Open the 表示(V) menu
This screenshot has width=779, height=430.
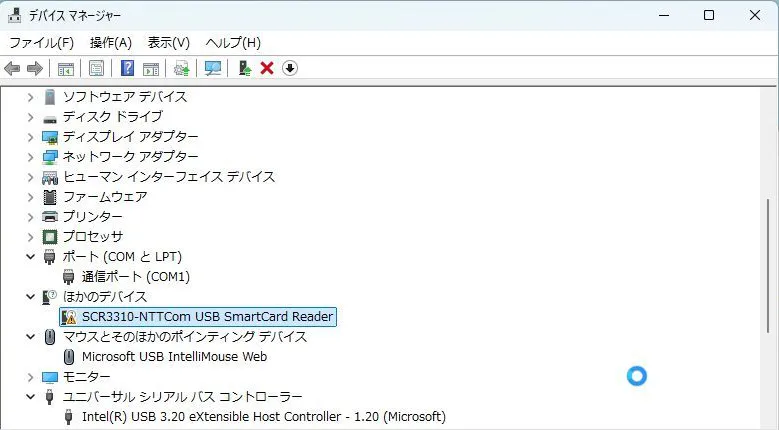[x=168, y=42]
